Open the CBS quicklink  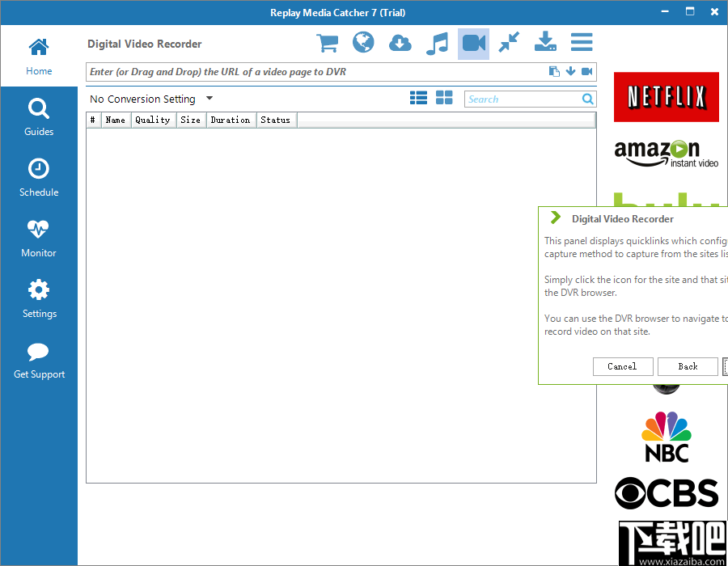pos(667,493)
